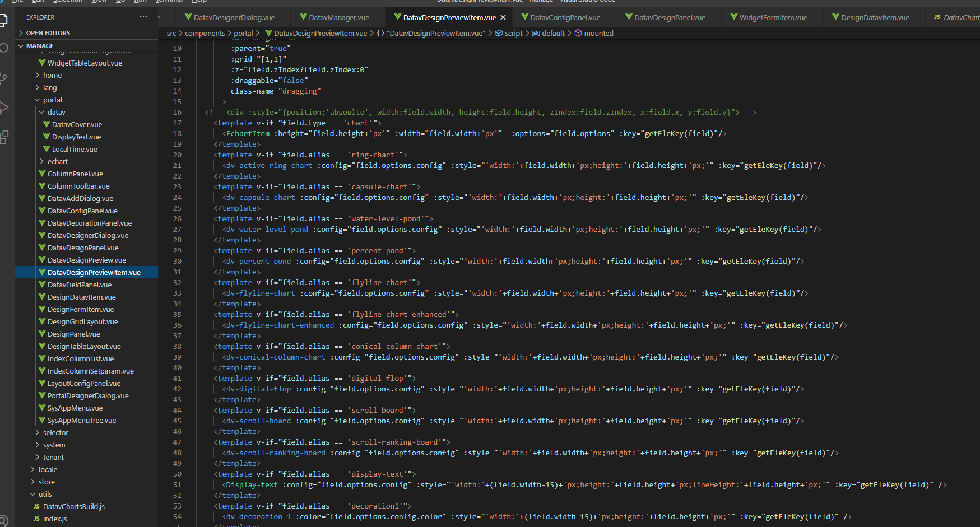Image resolution: width=980 pixels, height=527 pixels.
Task: Switch to DatavDesignerDialog.vue tab
Action: [x=234, y=17]
